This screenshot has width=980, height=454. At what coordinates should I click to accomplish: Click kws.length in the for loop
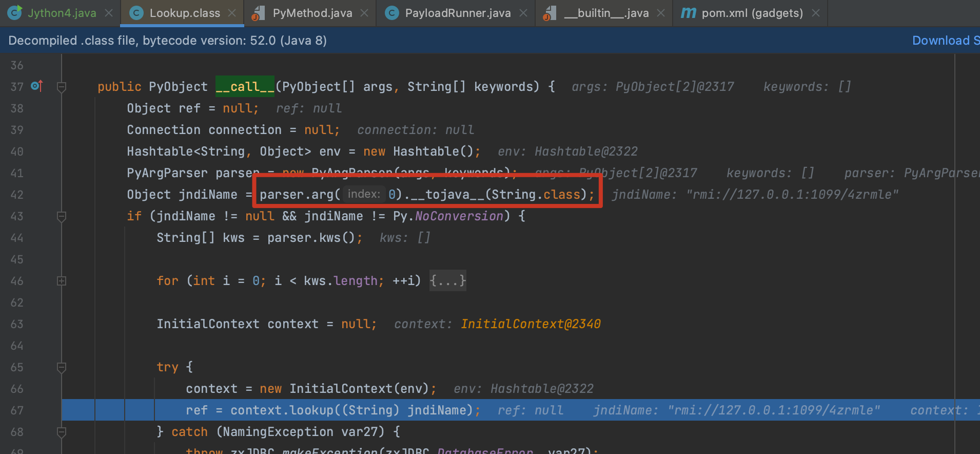(x=340, y=281)
